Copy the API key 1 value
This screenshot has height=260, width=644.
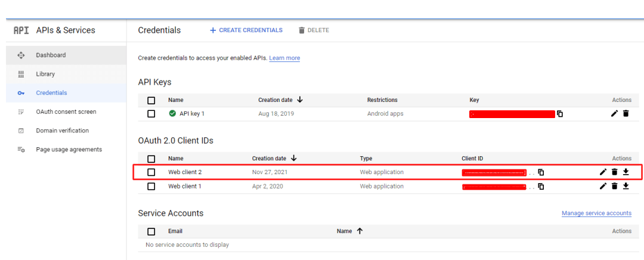tap(560, 114)
